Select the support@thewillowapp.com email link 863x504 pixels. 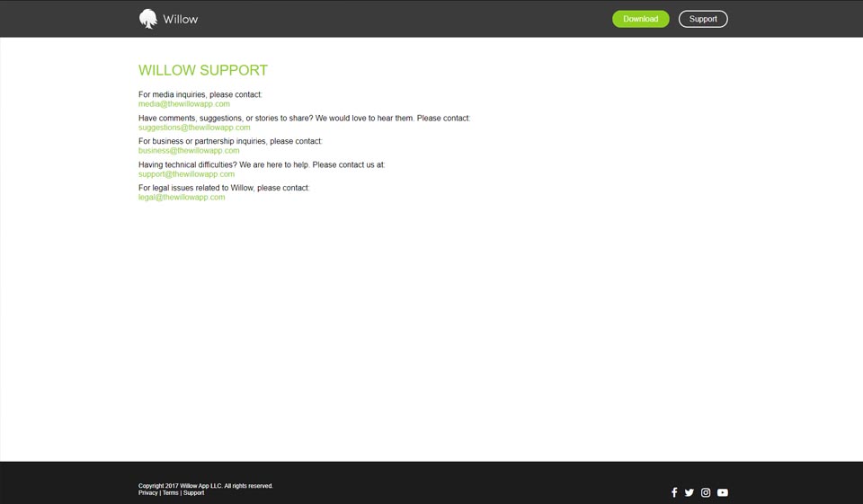coord(186,174)
